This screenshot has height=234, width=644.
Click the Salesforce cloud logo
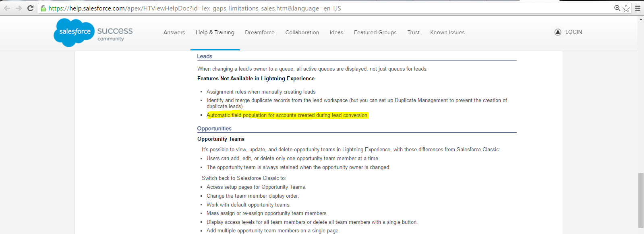tap(74, 32)
